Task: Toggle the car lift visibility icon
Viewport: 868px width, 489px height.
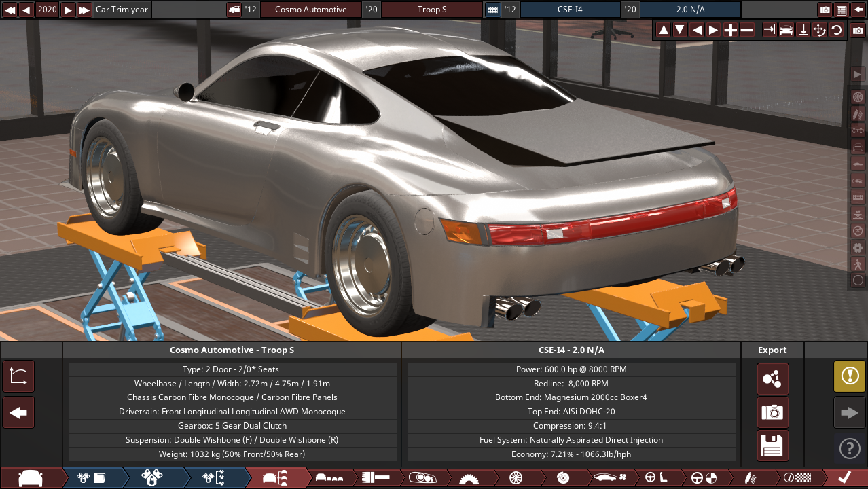Action: tap(858, 213)
